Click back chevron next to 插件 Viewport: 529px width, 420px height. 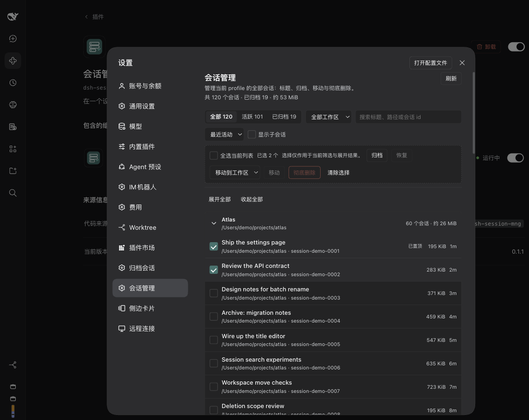point(86,17)
